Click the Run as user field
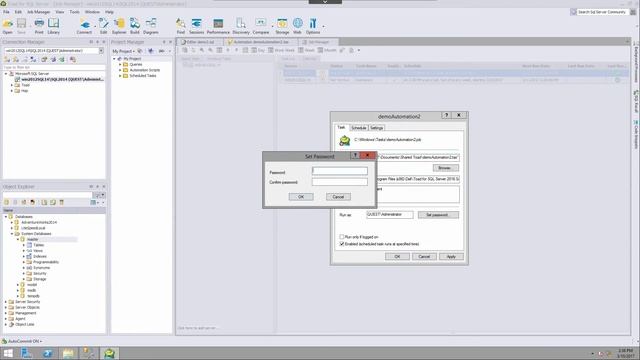Image resolution: width=640 pixels, height=360 pixels. (x=389, y=215)
